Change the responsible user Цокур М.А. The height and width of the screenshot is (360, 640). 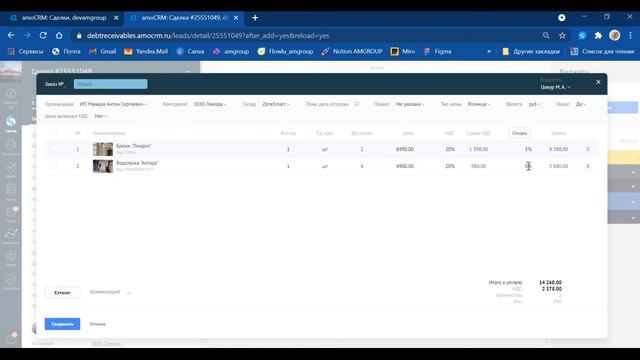coord(555,87)
